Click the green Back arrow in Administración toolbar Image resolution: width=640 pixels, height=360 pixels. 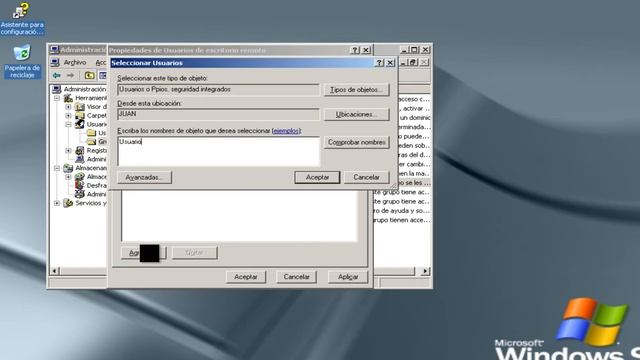click(56, 76)
